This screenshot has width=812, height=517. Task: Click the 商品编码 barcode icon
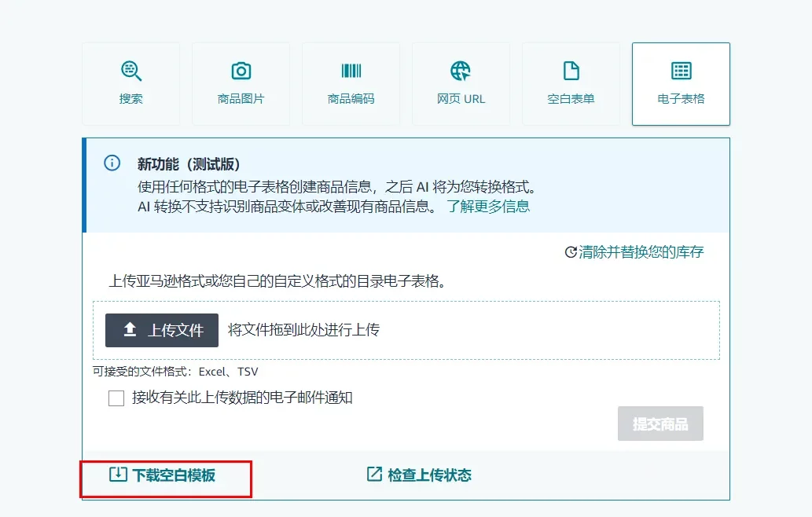(351, 71)
